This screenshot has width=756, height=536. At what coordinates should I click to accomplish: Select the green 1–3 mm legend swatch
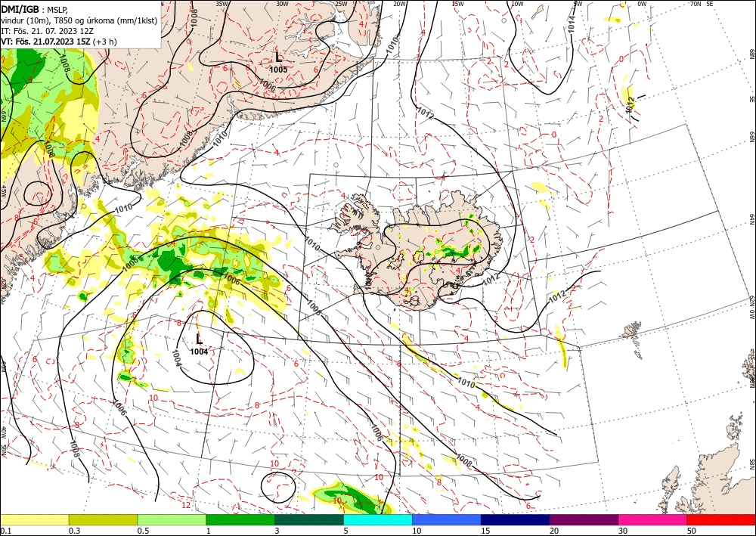(240, 519)
